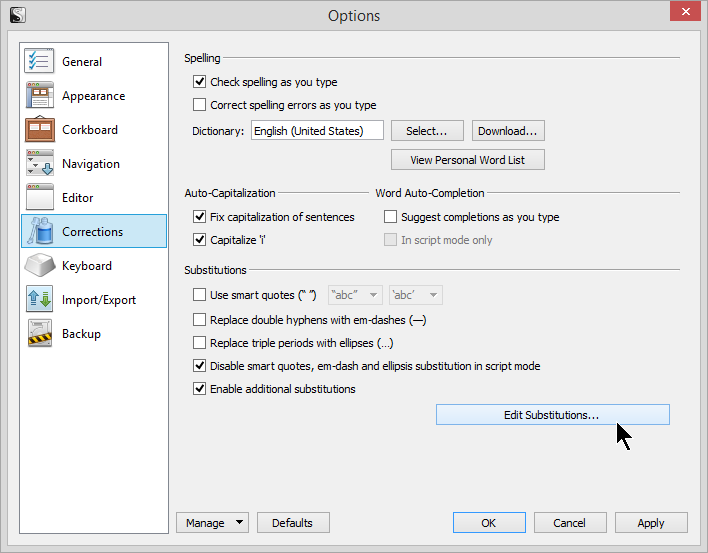Image resolution: width=708 pixels, height=553 pixels.
Task: Toggle Suggest completions as you type
Action: click(391, 217)
